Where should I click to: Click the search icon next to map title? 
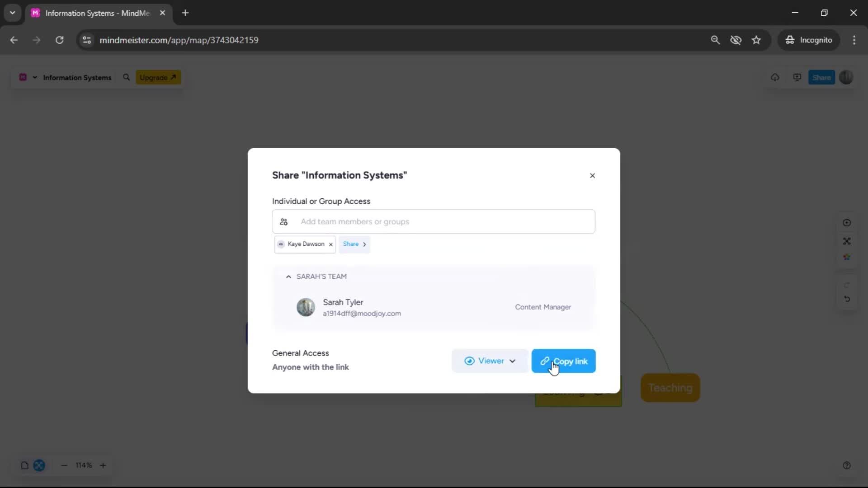point(126,77)
